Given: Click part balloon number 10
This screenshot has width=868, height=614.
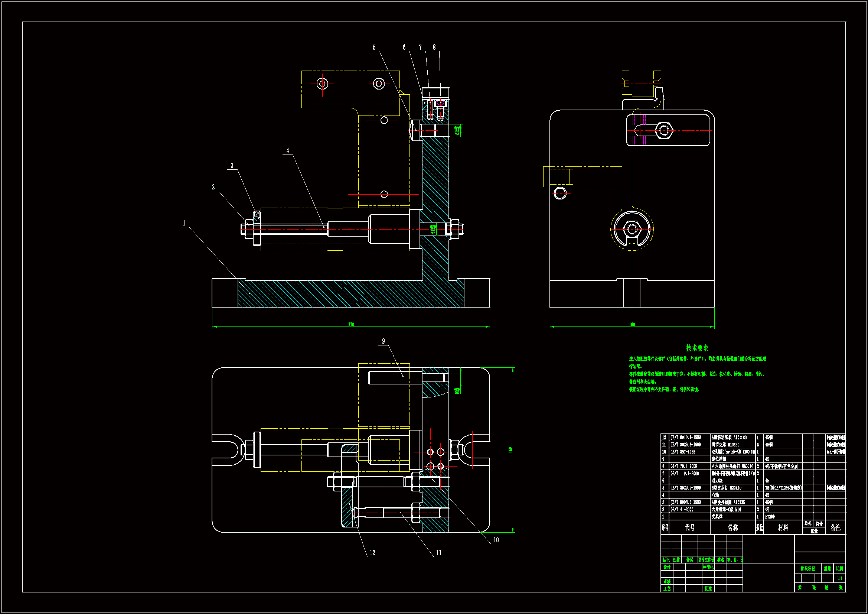Looking at the screenshot, I should pyautogui.click(x=496, y=540).
